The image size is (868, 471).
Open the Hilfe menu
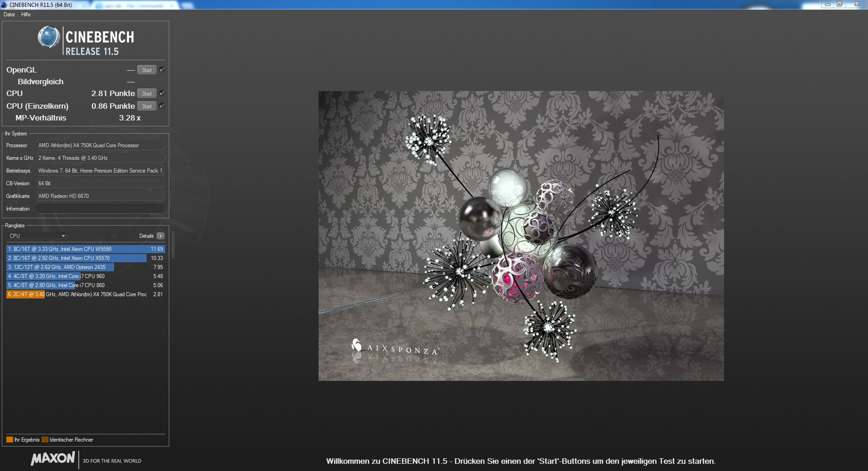click(26, 14)
